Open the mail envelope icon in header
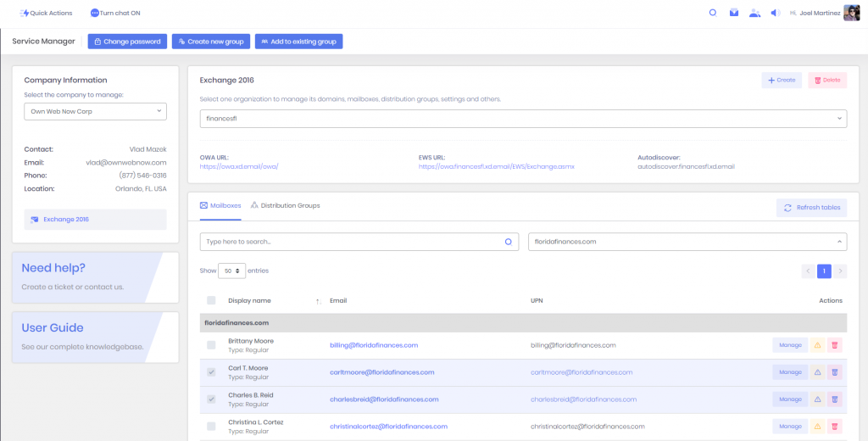This screenshot has height=441, width=868. [734, 13]
